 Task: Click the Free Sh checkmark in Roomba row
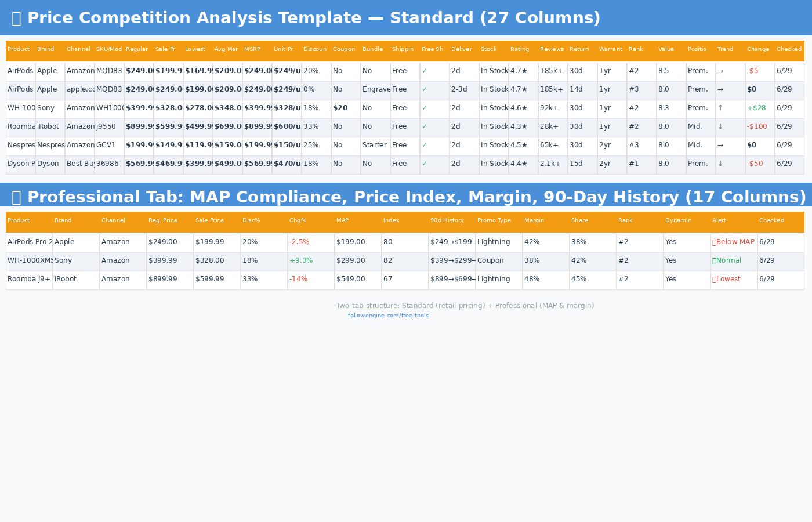[424, 127]
